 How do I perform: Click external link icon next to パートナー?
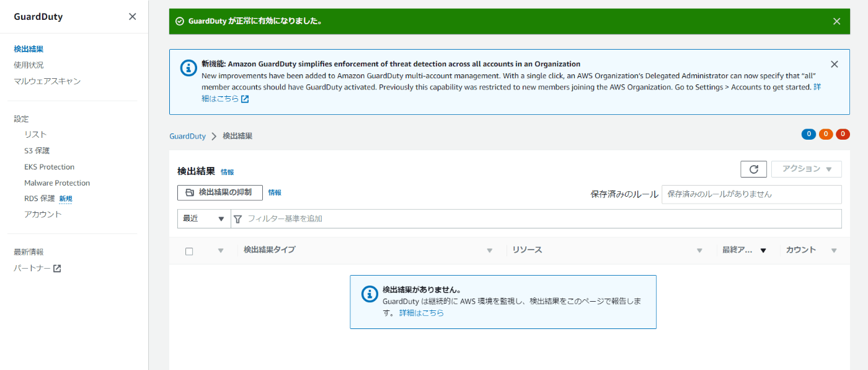click(57, 268)
